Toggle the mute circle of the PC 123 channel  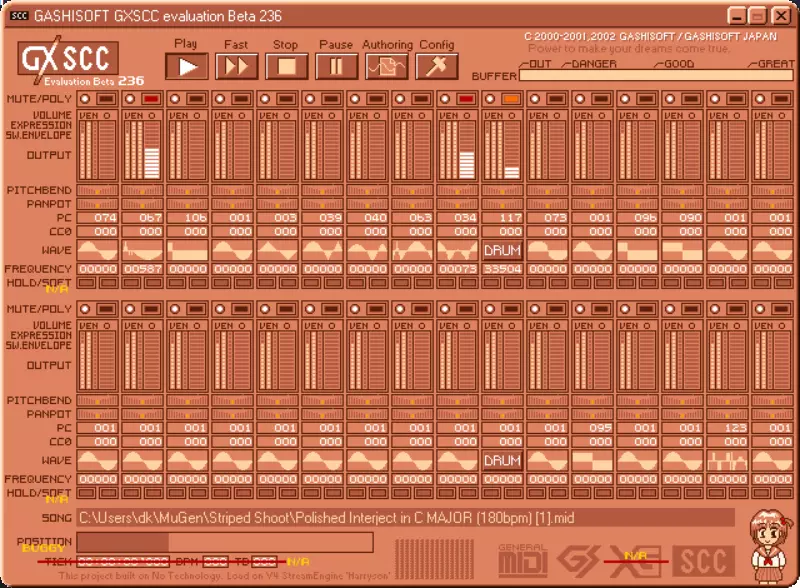pyautogui.click(x=715, y=309)
